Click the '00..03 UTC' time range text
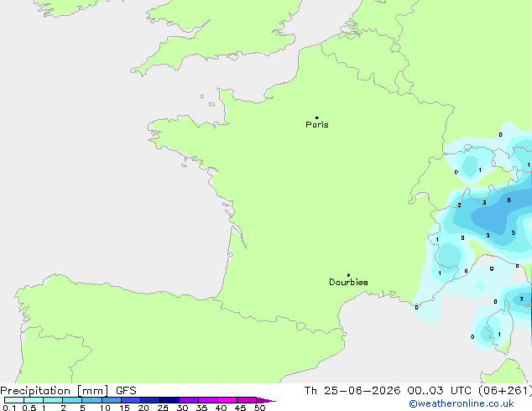 click(x=440, y=391)
